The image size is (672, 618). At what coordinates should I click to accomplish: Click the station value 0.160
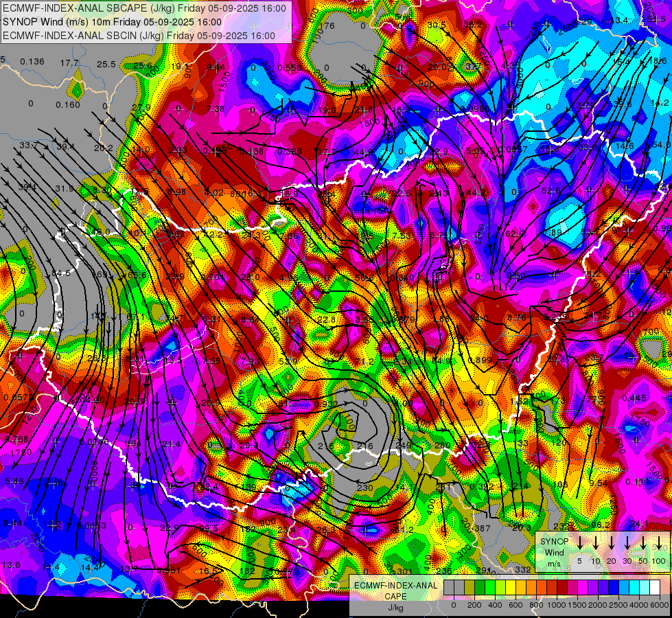(x=68, y=104)
